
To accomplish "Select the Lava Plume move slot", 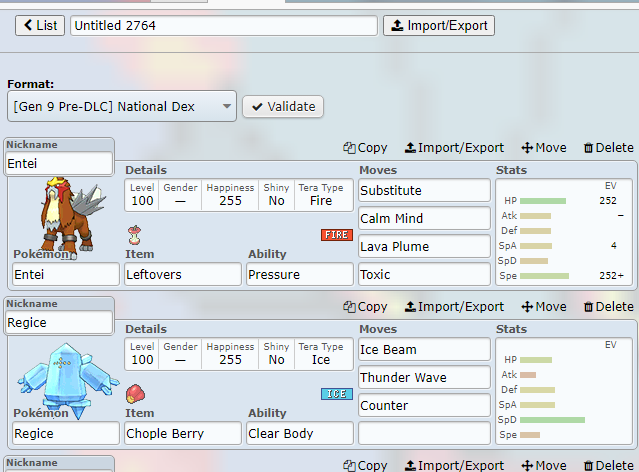I will pos(424,247).
